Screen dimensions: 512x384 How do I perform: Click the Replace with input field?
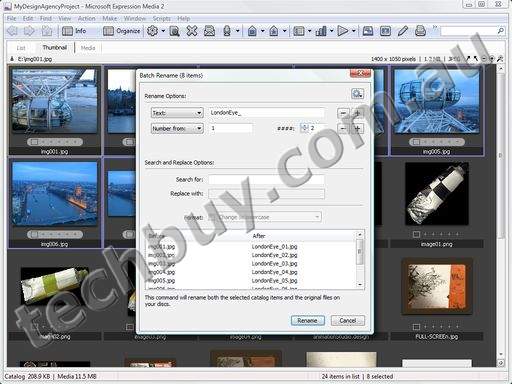click(x=266, y=194)
